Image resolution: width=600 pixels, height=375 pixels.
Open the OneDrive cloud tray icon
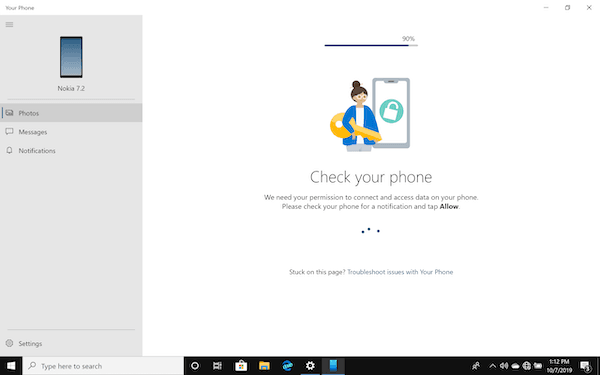pyautogui.click(x=515, y=366)
